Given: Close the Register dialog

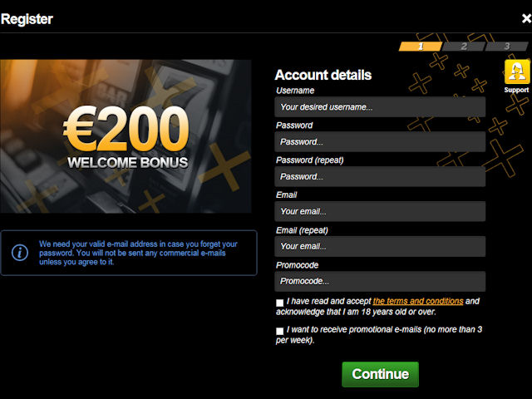Looking at the screenshot, I should (526, 18).
